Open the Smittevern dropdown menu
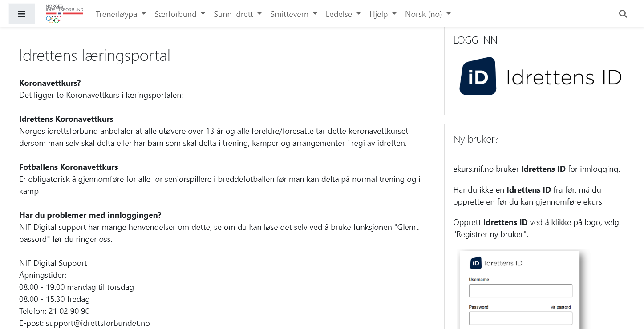644x329 pixels. point(294,14)
